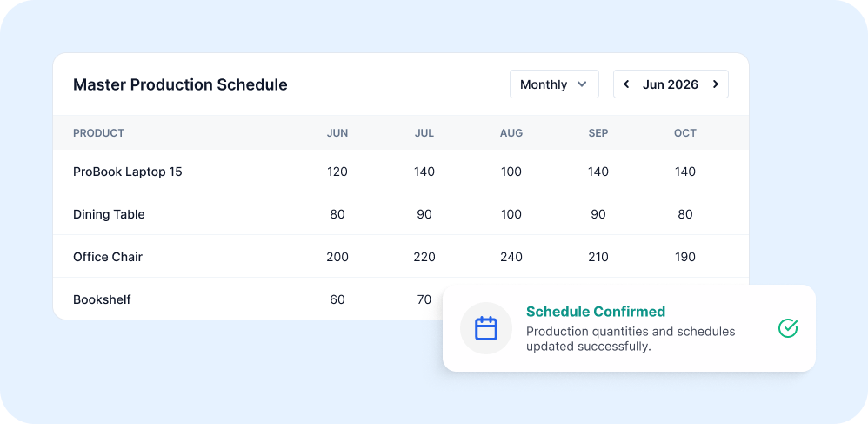
Task: Edit ProBook Laptop June quantity 120
Action: pos(337,172)
